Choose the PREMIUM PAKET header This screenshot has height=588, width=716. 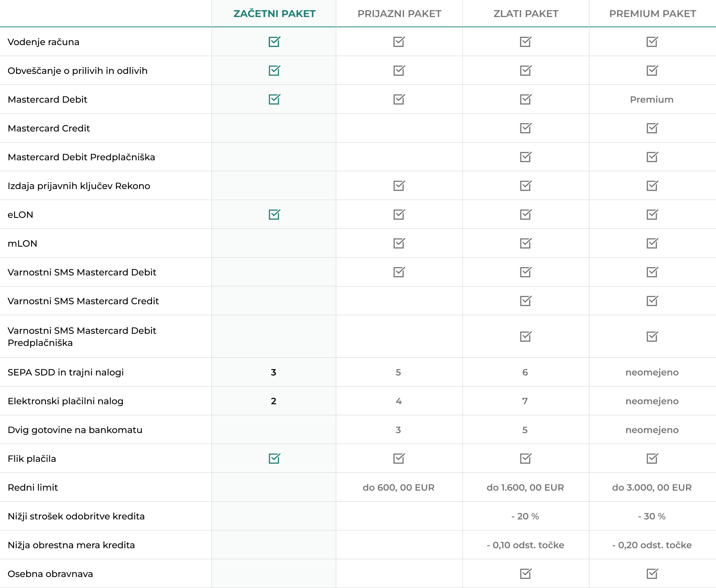pyautogui.click(x=652, y=14)
